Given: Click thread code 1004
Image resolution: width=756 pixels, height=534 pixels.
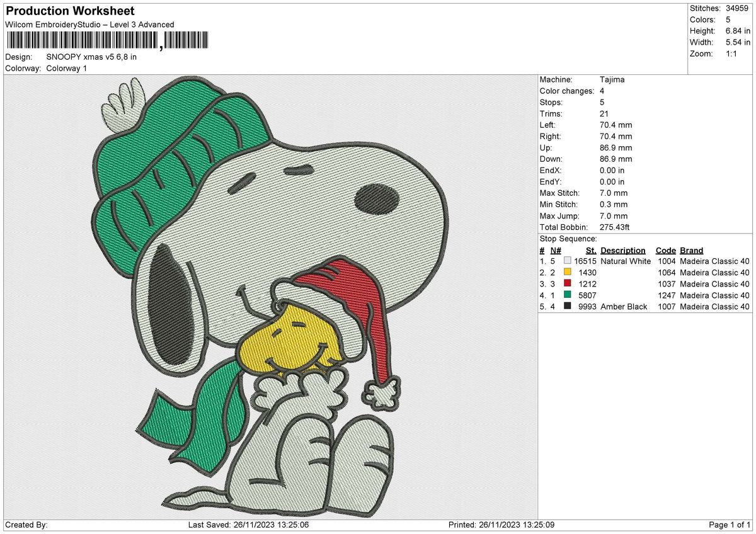Looking at the screenshot, I should pyautogui.click(x=667, y=261).
